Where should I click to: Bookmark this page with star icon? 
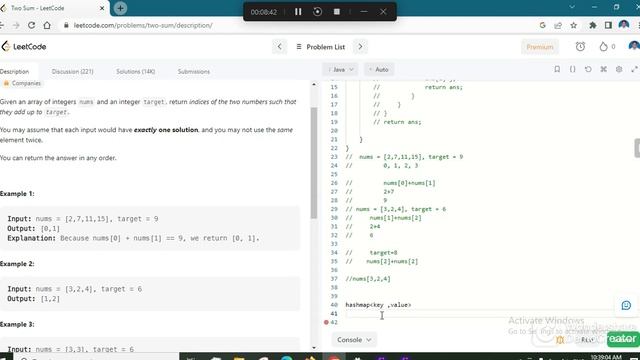click(x=573, y=25)
